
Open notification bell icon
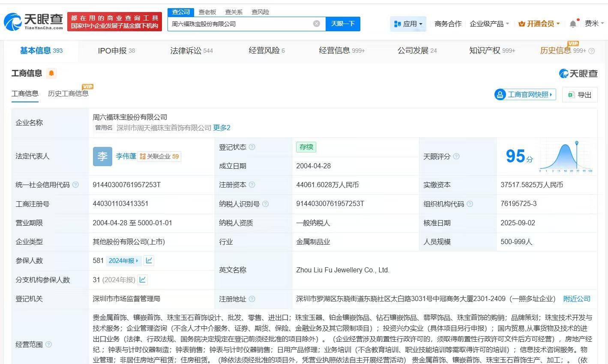point(573,24)
